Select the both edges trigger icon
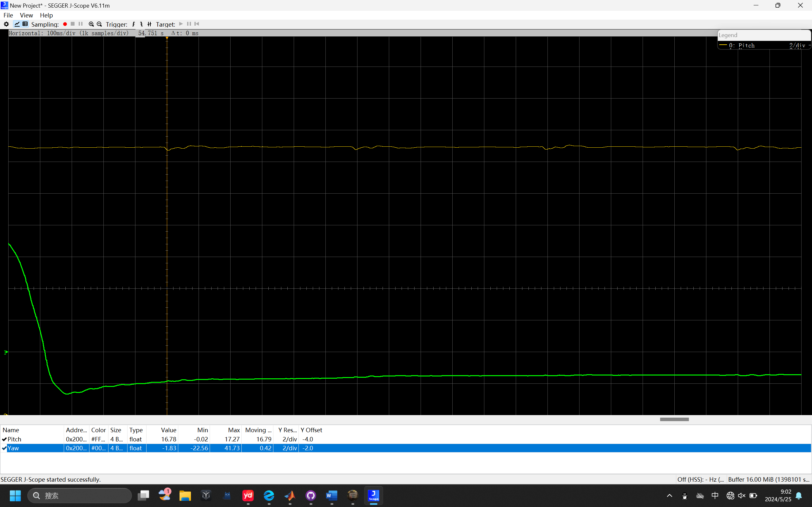812x507 pixels. point(150,24)
